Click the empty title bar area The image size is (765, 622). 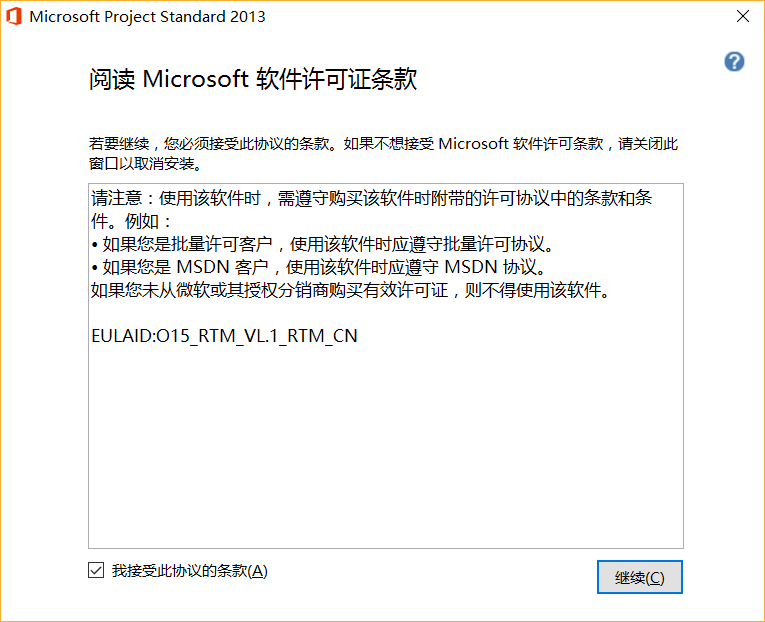click(x=480, y=17)
